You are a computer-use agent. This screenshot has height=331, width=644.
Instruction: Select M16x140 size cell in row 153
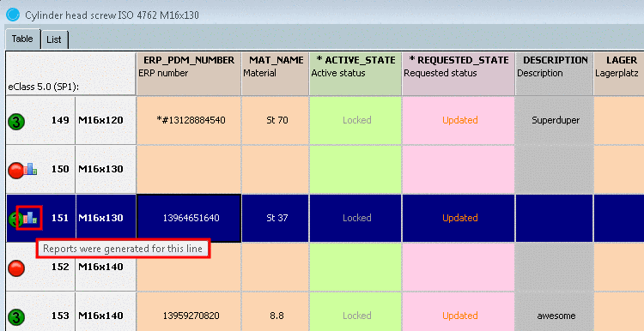pyautogui.click(x=106, y=312)
